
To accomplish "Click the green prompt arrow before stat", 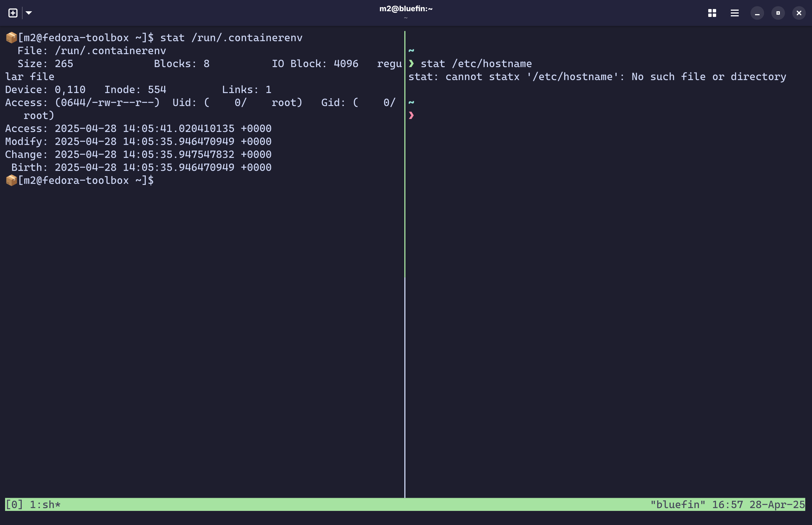I will tap(411, 64).
